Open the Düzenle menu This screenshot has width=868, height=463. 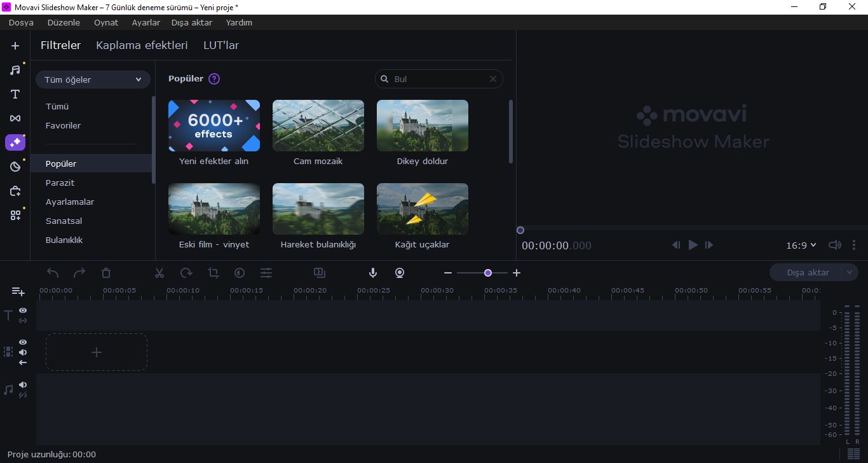coord(64,22)
